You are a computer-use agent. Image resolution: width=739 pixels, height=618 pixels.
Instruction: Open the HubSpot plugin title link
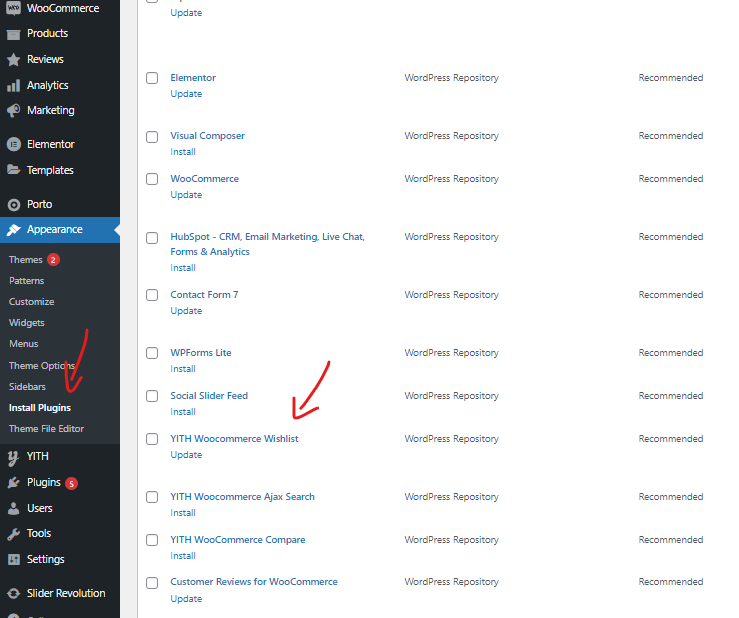[x=267, y=244]
